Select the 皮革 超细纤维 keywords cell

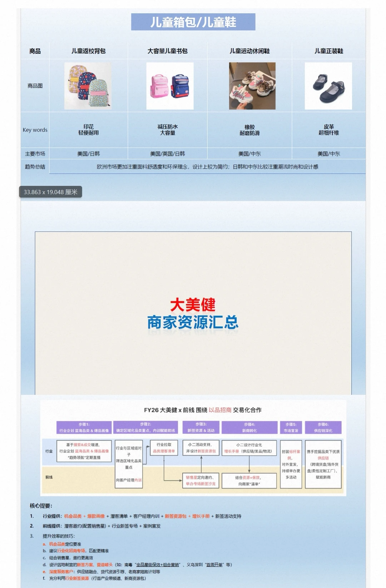coord(329,130)
